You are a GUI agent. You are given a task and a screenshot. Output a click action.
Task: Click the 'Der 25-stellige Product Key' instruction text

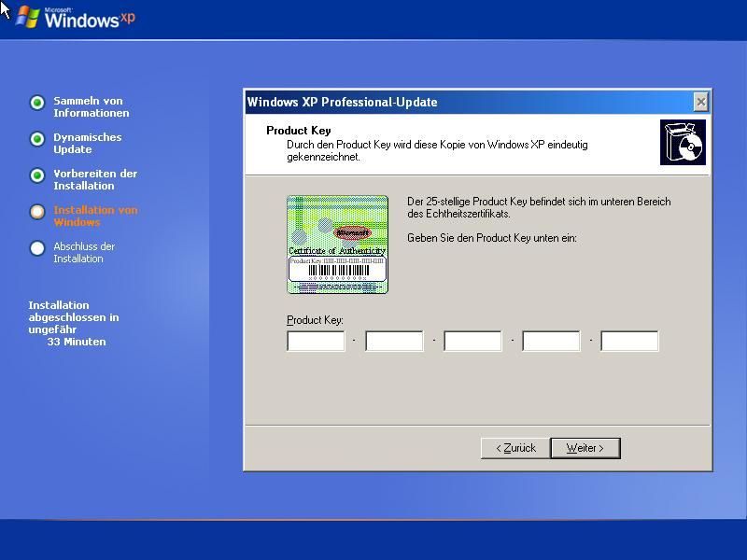coord(539,207)
